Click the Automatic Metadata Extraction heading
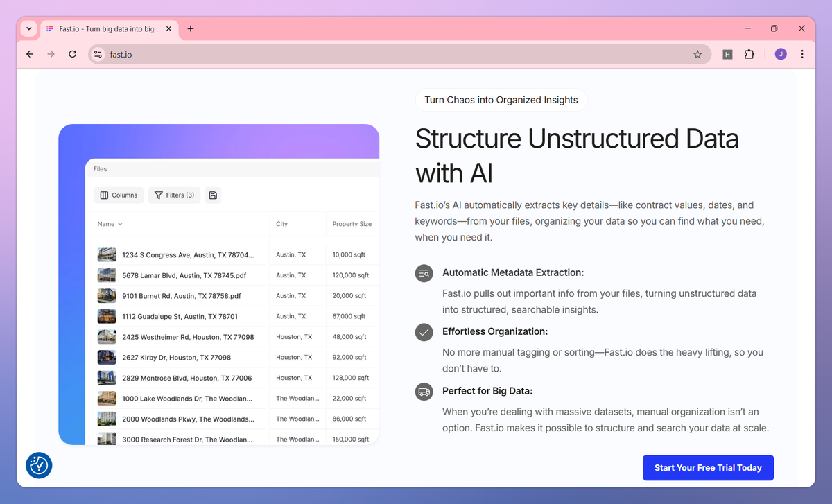 click(513, 272)
